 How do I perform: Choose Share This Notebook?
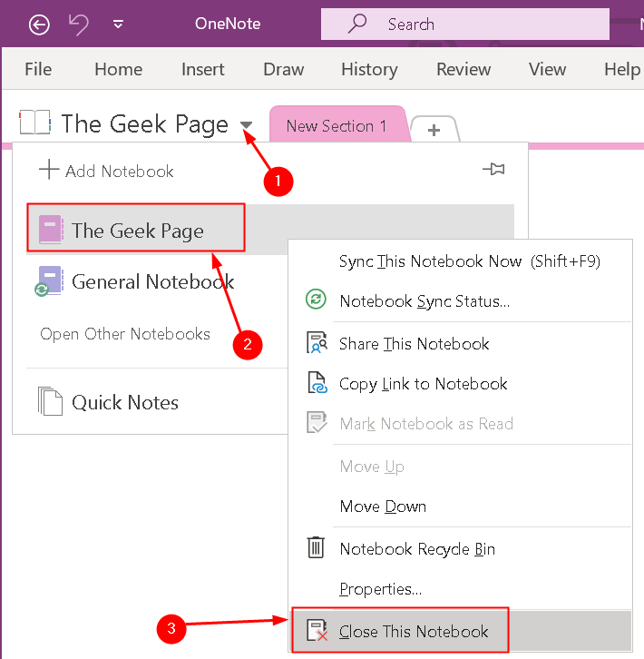tap(461, 344)
